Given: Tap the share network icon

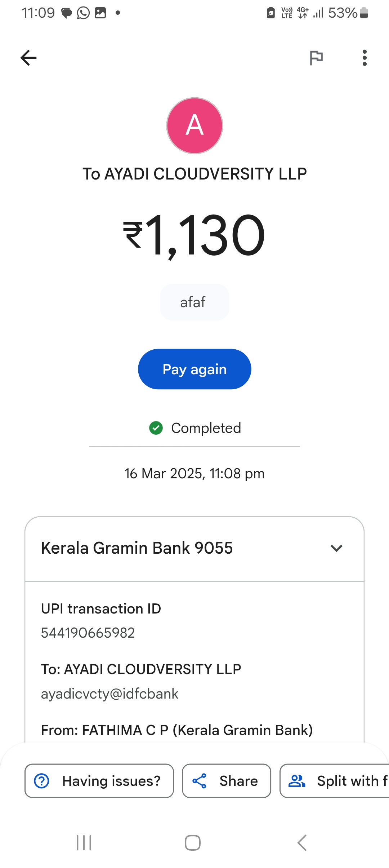Looking at the screenshot, I should pyautogui.click(x=199, y=781).
